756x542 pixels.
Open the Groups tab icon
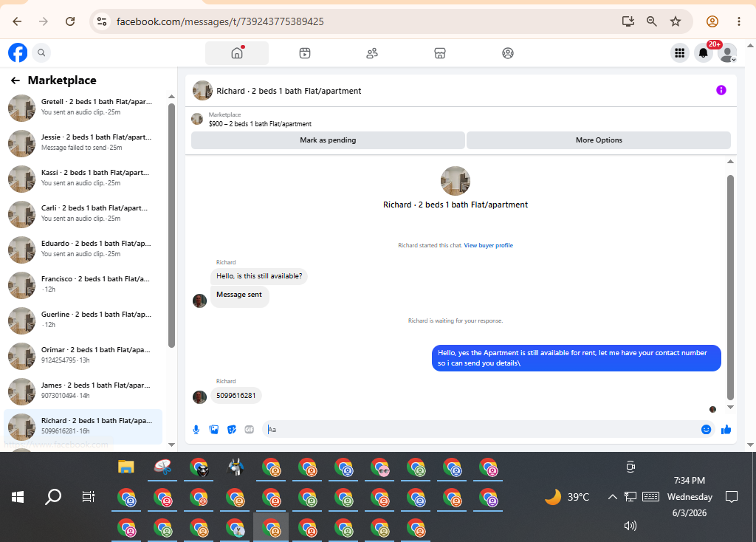click(508, 53)
